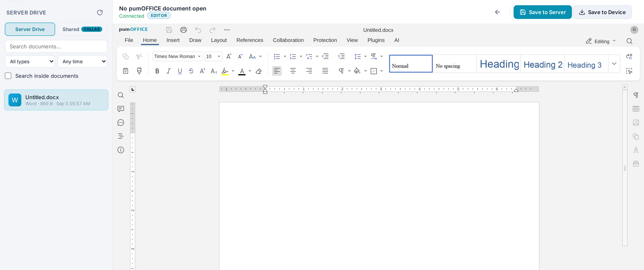Click Save to Server button
Image resolution: width=644 pixels, height=270 pixels.
coord(543,12)
